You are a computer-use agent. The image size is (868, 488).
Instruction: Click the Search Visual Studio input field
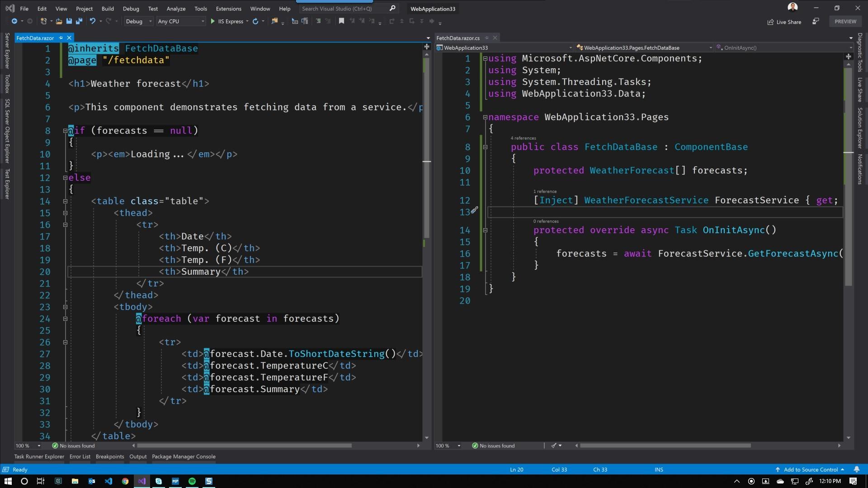pos(344,9)
